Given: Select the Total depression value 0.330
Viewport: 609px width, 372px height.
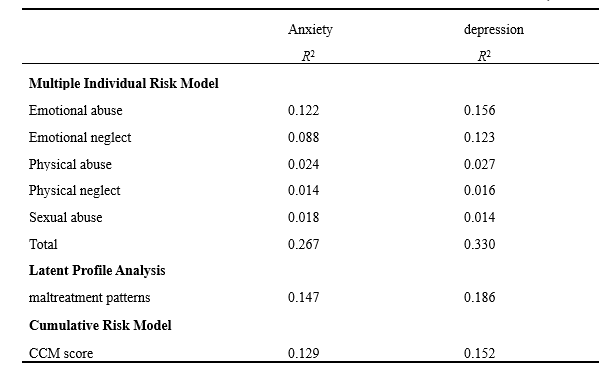Looking at the screenshot, I should (x=479, y=244).
